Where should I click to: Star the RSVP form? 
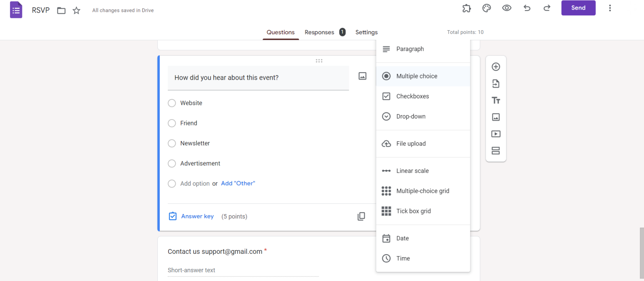76,10
